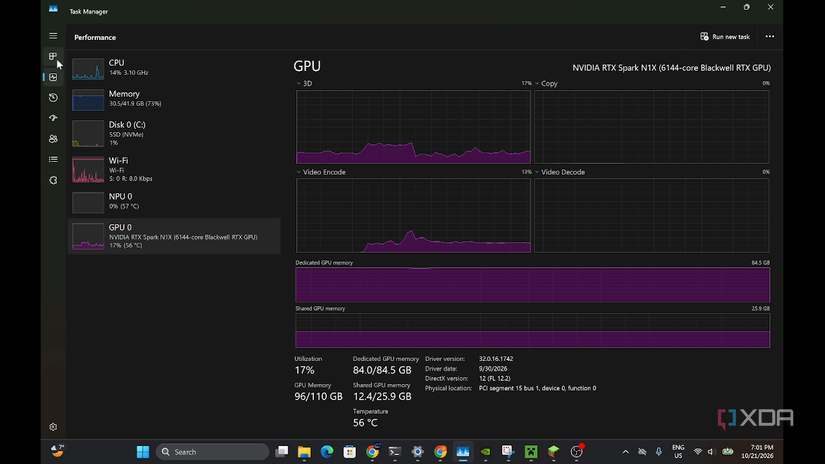825x464 pixels.
Task: Open Task View from taskbar
Action: click(282, 452)
